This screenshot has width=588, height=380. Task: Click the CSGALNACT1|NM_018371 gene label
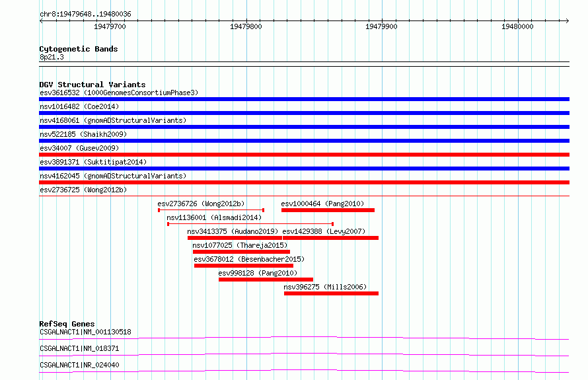click(x=79, y=348)
